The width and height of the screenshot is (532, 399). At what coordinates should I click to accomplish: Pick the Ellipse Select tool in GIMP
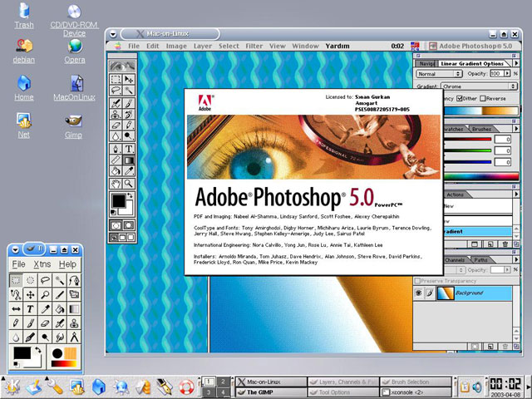click(x=31, y=280)
